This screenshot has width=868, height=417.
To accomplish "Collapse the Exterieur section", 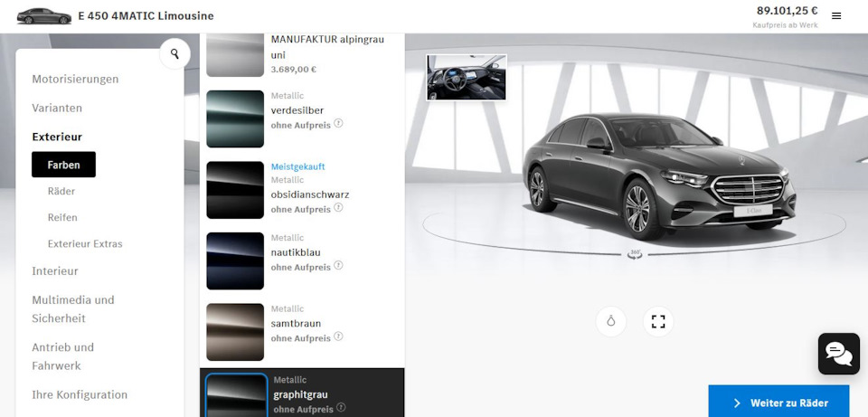I will [57, 137].
